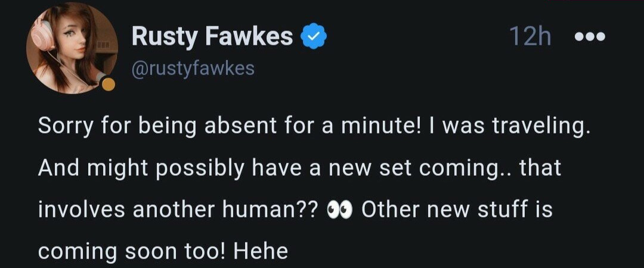The height and width of the screenshot is (268, 644).
Task: Click the word "possibly" in second line
Action: pyautogui.click(x=199, y=169)
